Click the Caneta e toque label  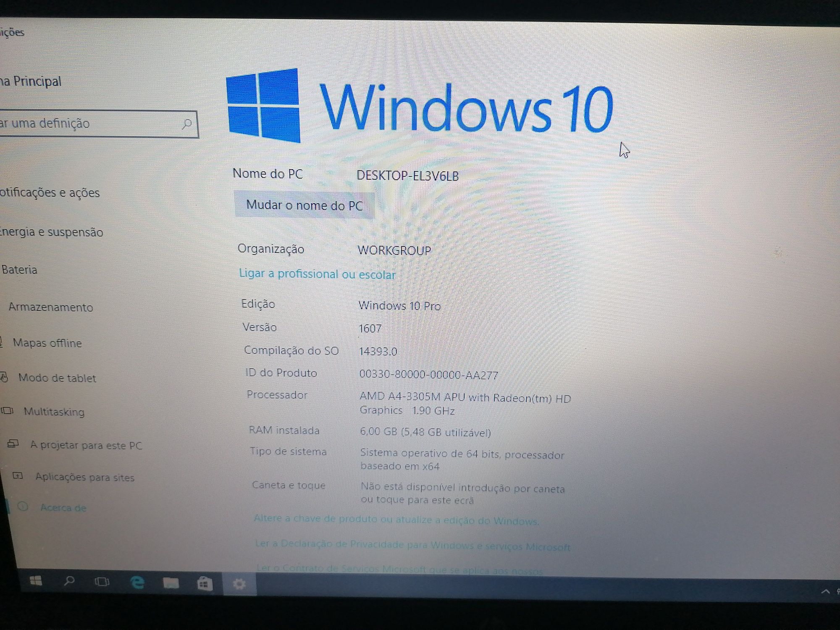[289, 485]
